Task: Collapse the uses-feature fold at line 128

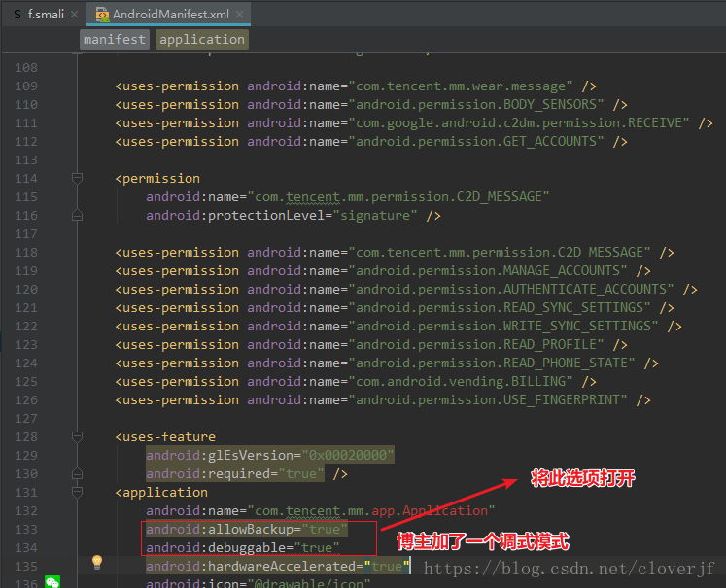Action: (x=78, y=436)
